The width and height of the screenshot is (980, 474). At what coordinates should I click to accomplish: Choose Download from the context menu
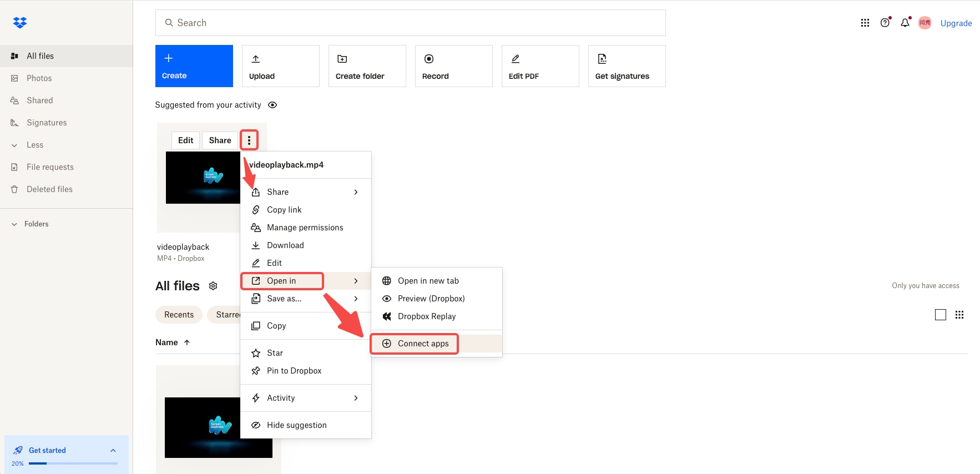click(x=306, y=245)
